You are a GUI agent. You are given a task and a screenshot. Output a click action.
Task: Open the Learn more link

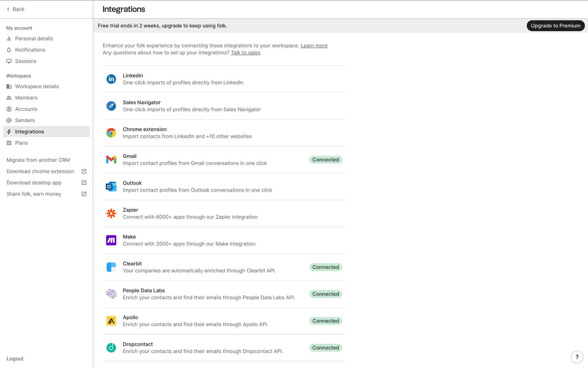tap(314, 46)
